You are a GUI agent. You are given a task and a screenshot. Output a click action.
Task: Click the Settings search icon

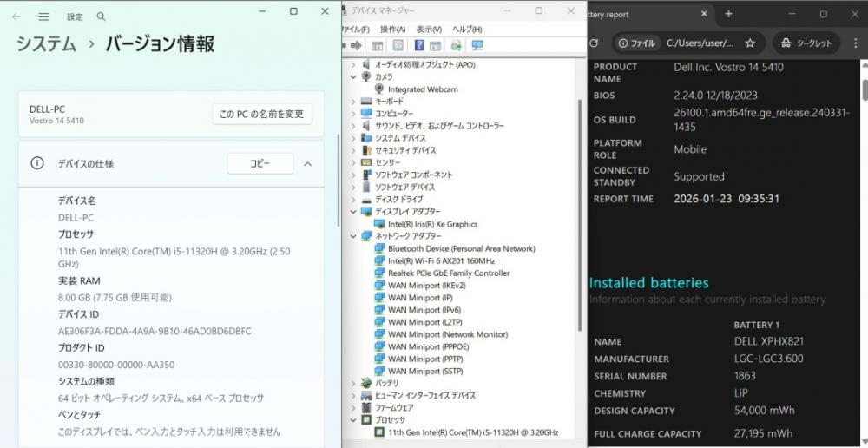point(101,16)
